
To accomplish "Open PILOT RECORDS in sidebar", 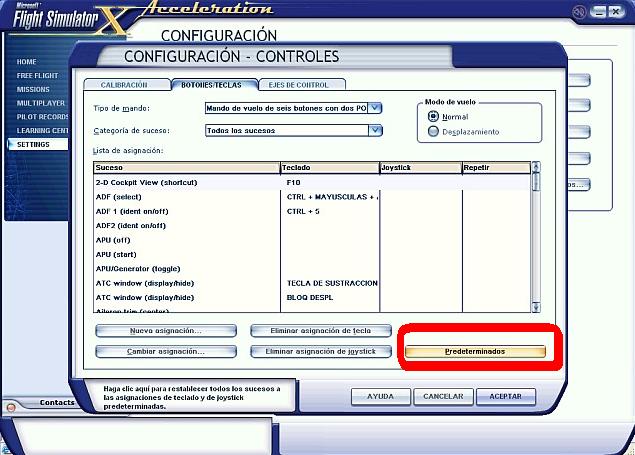I will click(43, 117).
